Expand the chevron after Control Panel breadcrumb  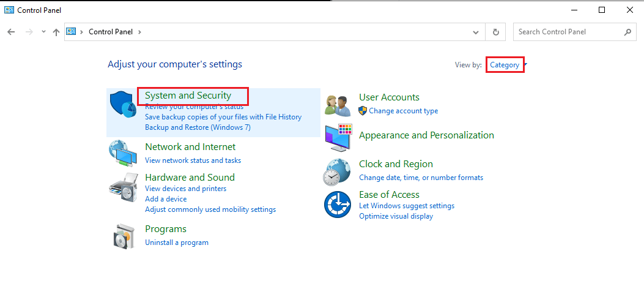click(139, 32)
